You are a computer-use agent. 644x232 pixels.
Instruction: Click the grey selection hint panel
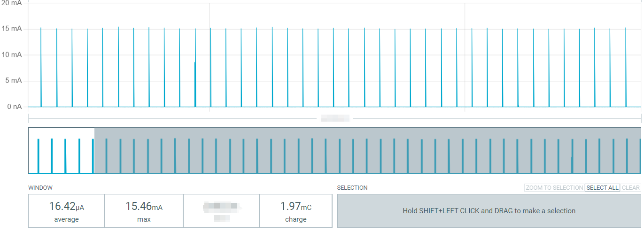(x=489, y=211)
